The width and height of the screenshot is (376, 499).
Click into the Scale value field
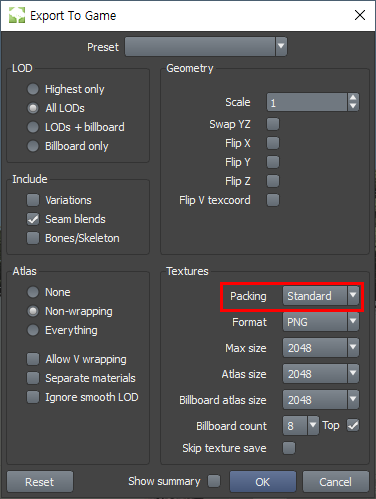point(307,102)
